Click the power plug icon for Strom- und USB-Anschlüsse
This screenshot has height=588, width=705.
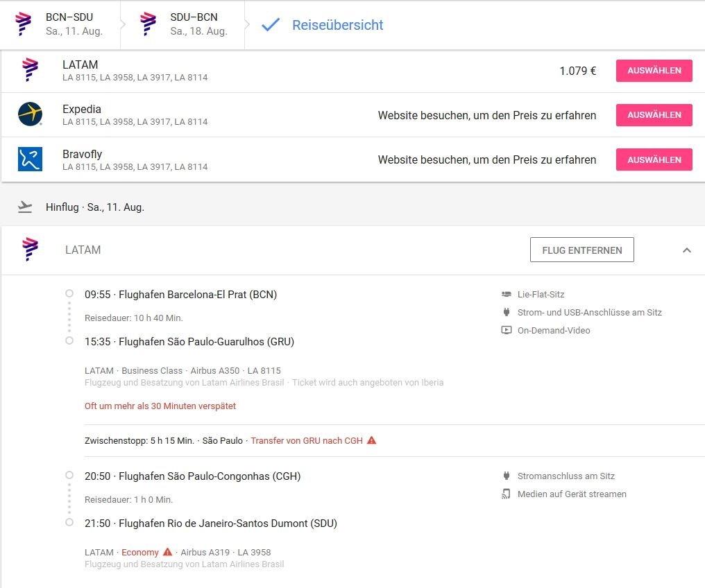tap(507, 312)
